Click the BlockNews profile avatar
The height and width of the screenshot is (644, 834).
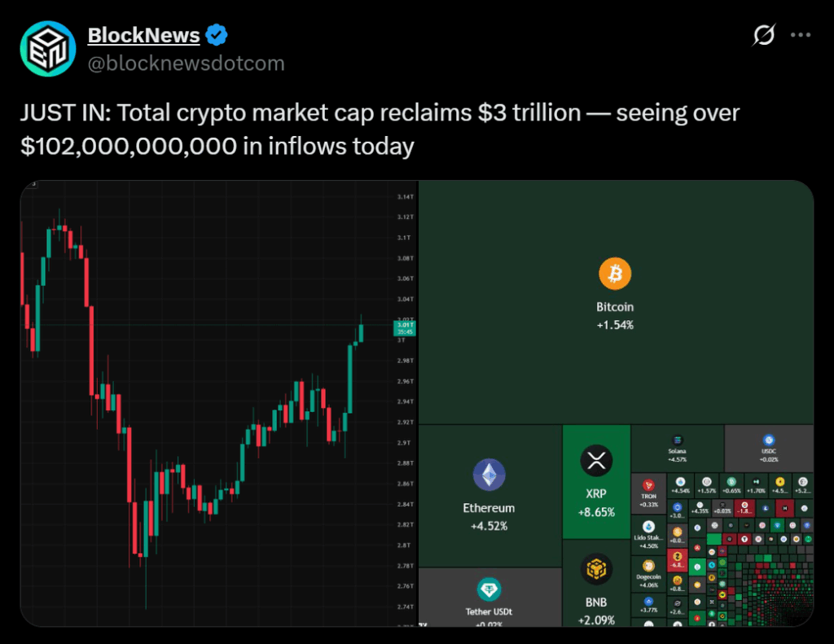click(48, 49)
